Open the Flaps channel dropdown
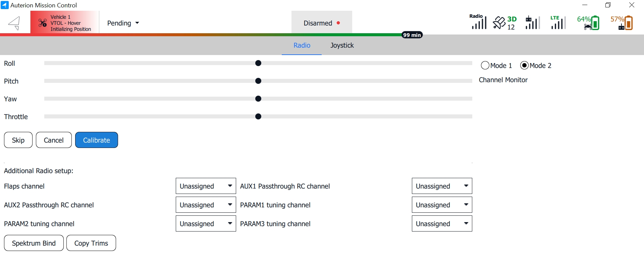 coord(206,186)
